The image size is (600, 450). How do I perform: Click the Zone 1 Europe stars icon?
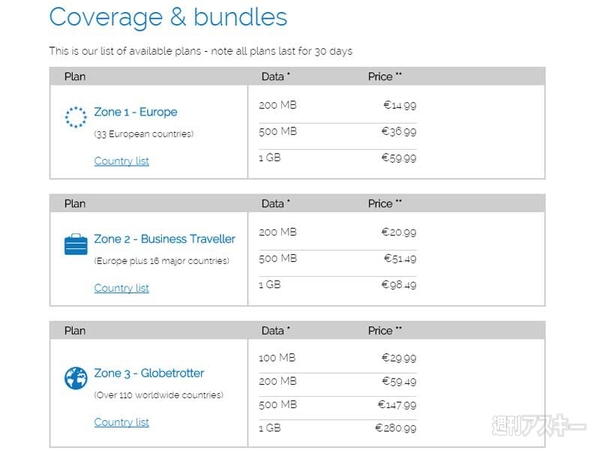point(76,118)
